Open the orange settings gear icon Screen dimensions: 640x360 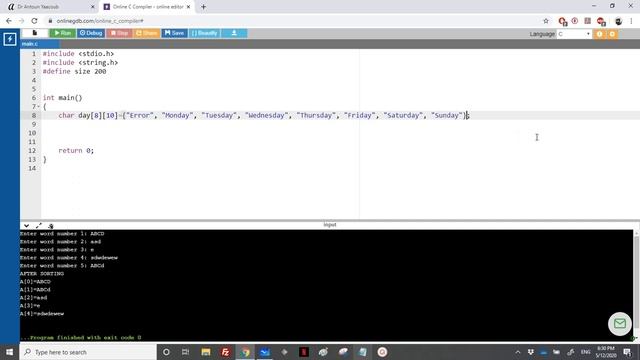point(612,34)
